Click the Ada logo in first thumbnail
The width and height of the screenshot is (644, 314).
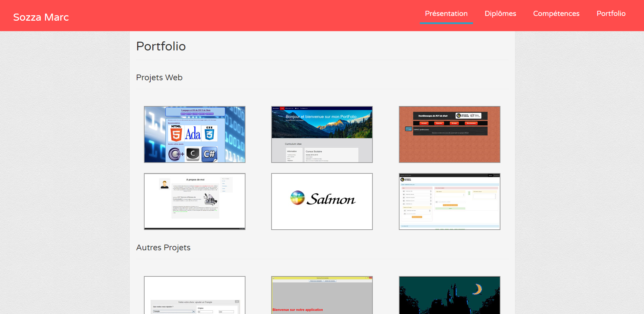[193, 133]
